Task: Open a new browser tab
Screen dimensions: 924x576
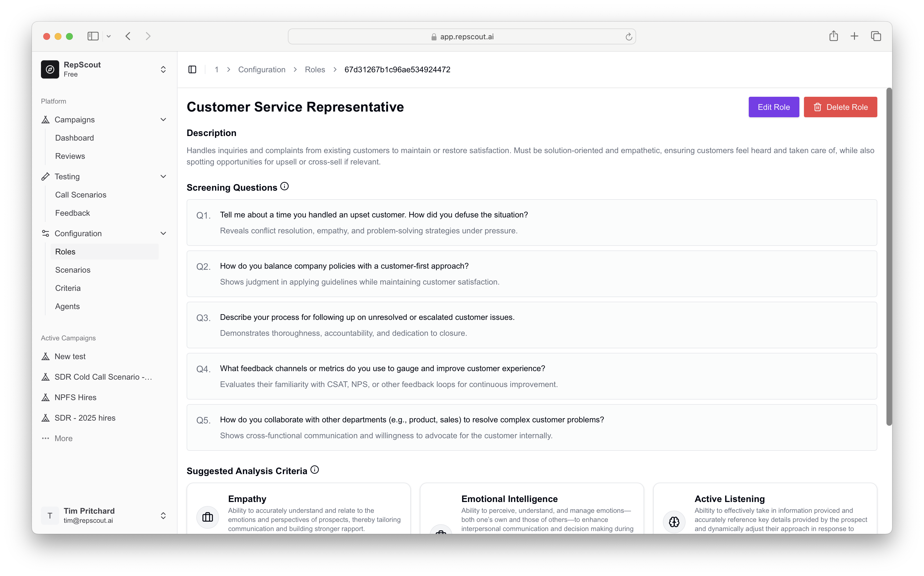Action: [x=854, y=36]
